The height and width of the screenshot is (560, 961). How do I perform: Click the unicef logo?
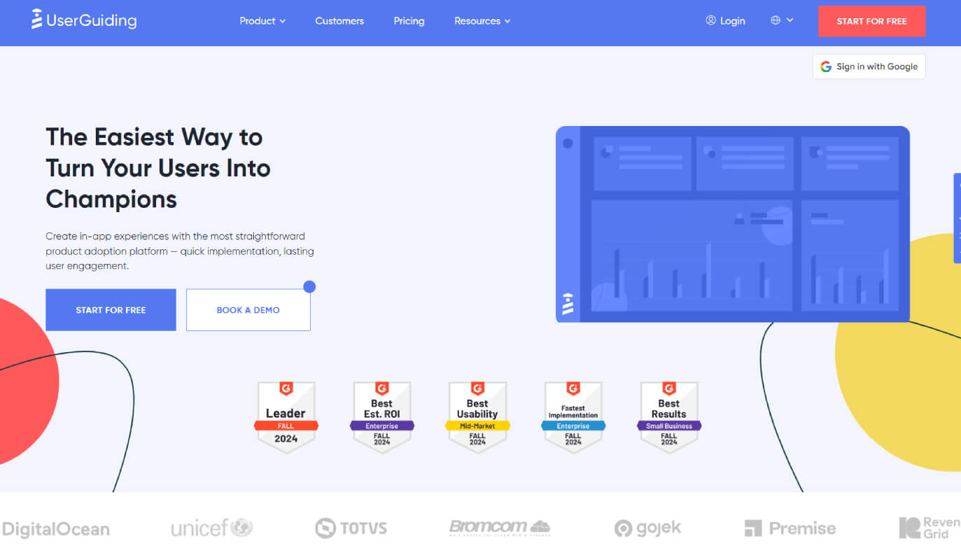click(x=212, y=528)
